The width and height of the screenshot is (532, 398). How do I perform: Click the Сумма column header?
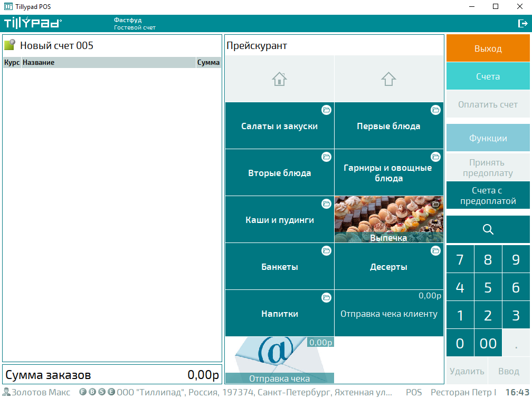pyautogui.click(x=208, y=62)
